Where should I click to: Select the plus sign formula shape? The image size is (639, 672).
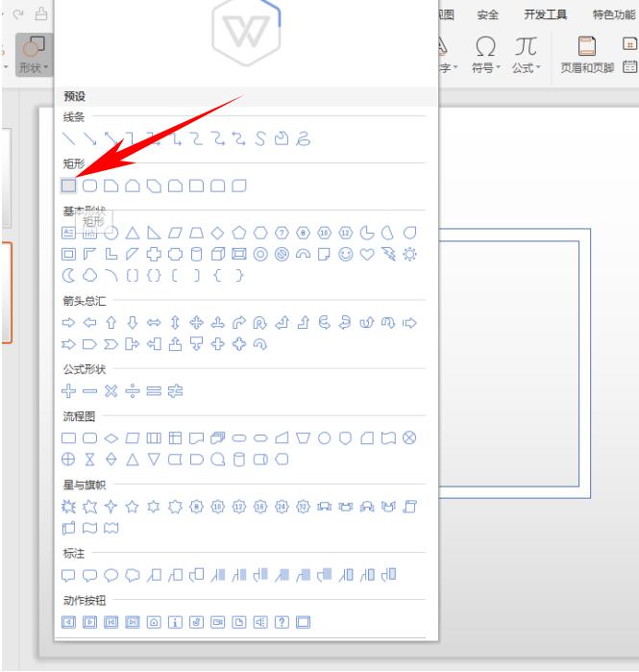(x=69, y=391)
